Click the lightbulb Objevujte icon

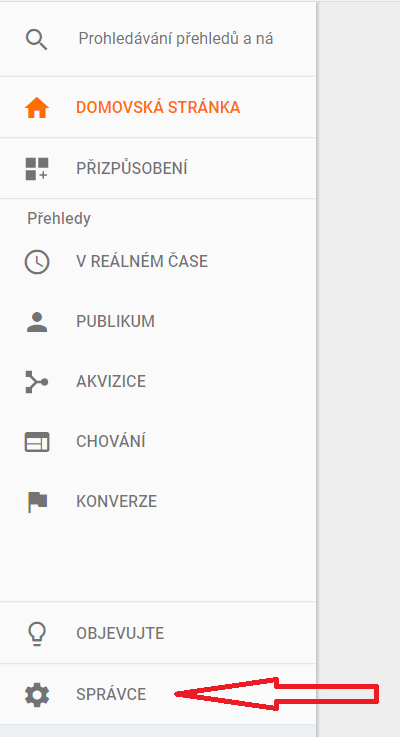(37, 633)
